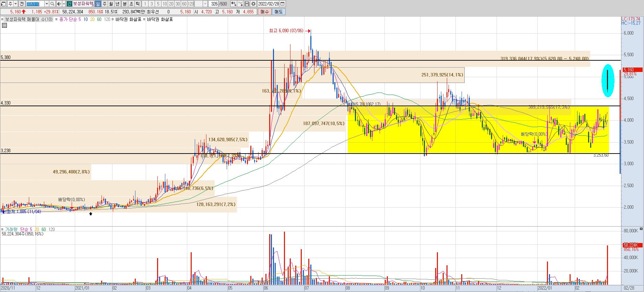
Task: Choose the 5 interval button
Action: (158, 4)
